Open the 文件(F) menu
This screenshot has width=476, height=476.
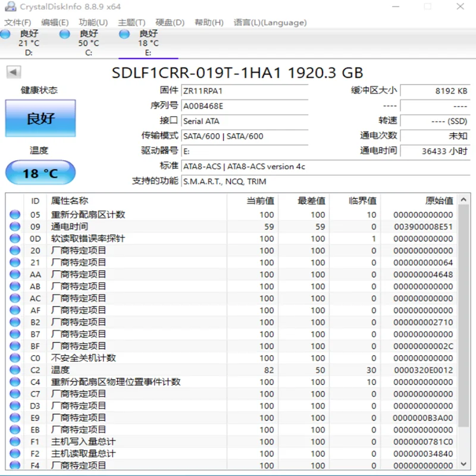[x=18, y=23]
